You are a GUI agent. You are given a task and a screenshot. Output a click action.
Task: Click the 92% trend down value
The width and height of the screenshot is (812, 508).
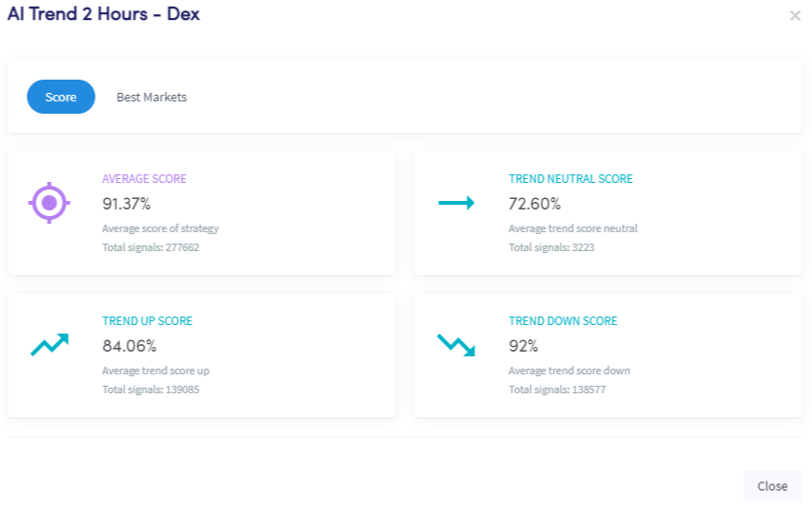point(524,346)
